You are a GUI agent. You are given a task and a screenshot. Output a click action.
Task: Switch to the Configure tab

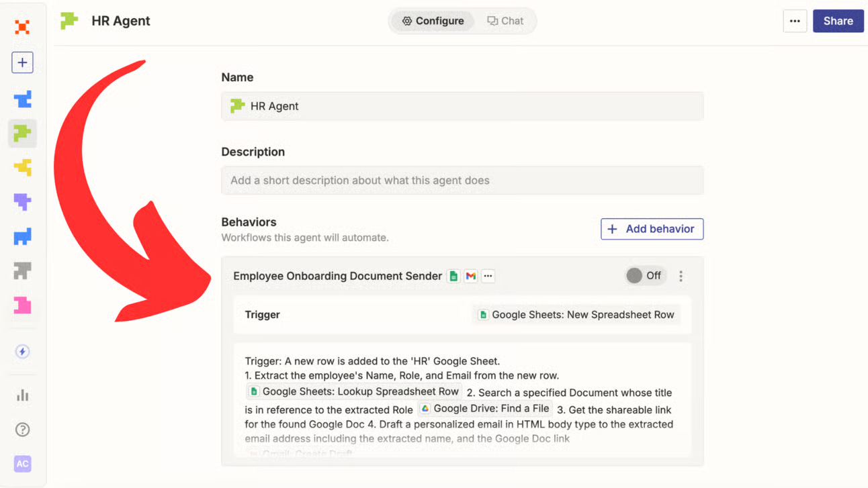[x=433, y=21]
